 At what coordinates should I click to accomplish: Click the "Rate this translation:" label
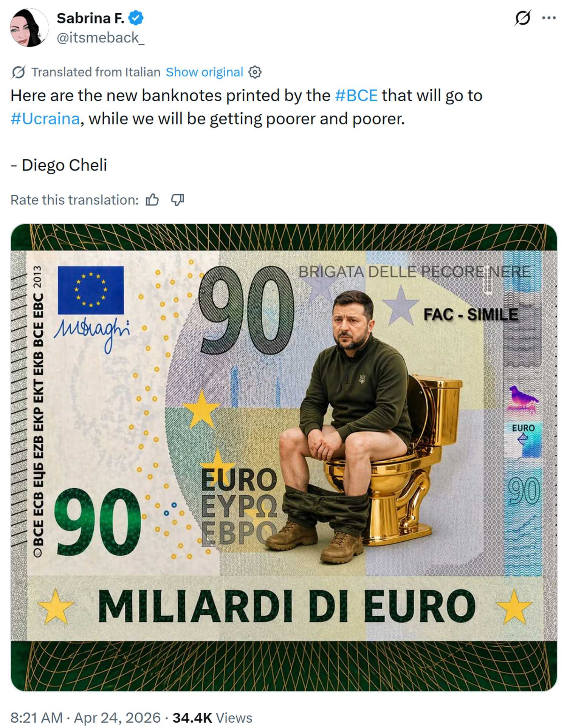click(x=74, y=200)
